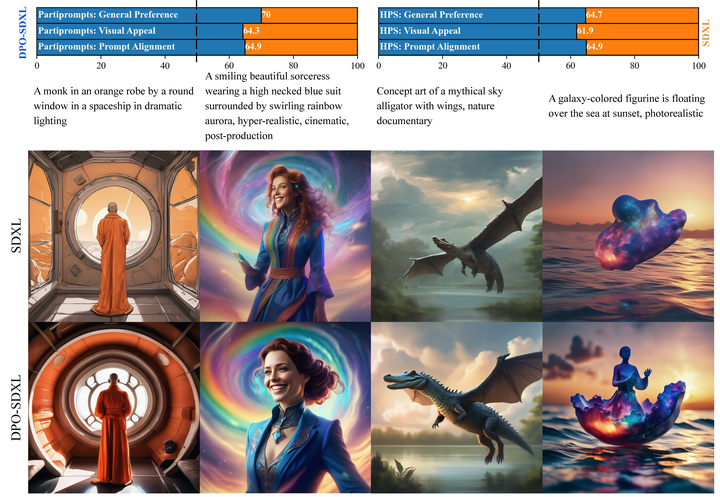The height and width of the screenshot is (497, 720).
Task: Open the SDXL red-haired sorceress image
Action: [x=285, y=236]
